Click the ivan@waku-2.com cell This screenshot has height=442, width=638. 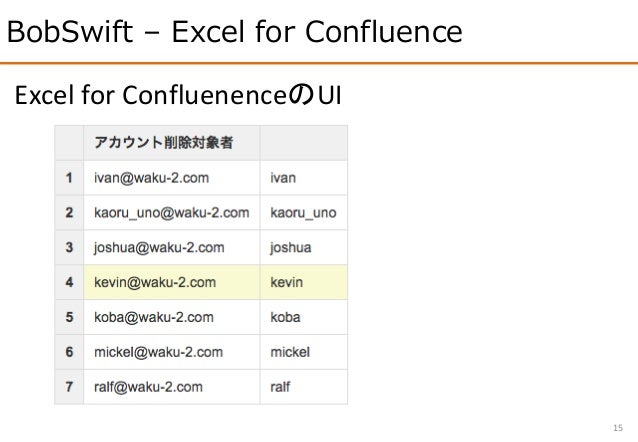[x=172, y=178]
